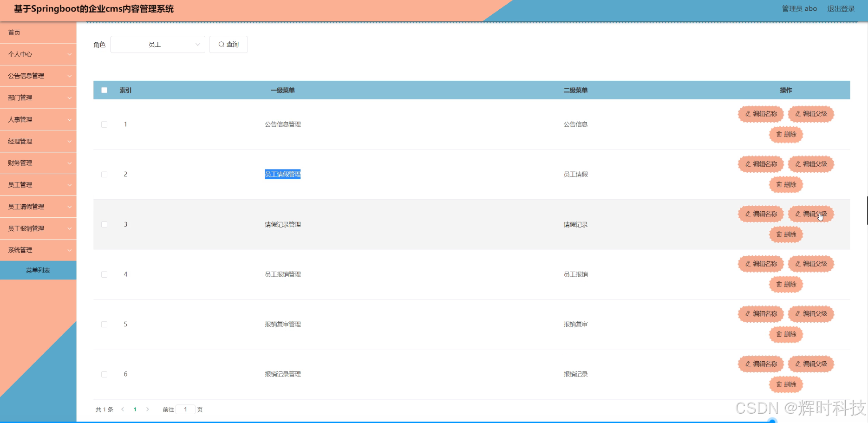Click the edit icon on 编辑名称 for 报销复审

pyautogui.click(x=748, y=314)
